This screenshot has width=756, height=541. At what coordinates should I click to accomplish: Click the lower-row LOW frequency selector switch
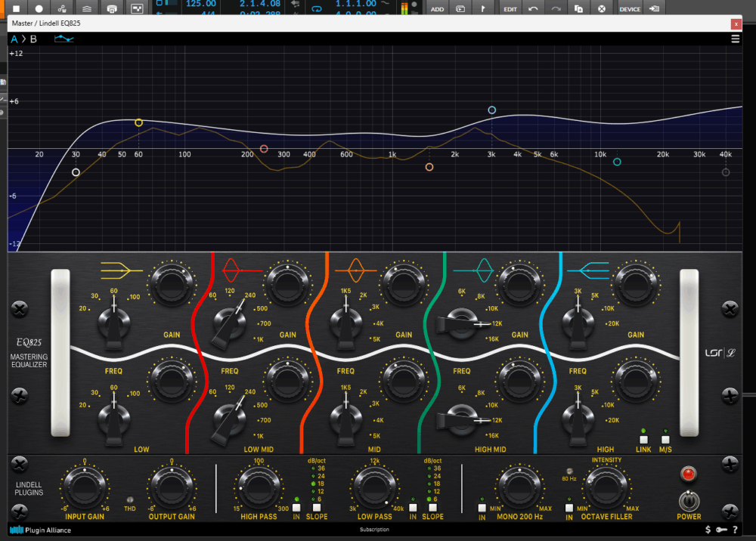(x=114, y=418)
